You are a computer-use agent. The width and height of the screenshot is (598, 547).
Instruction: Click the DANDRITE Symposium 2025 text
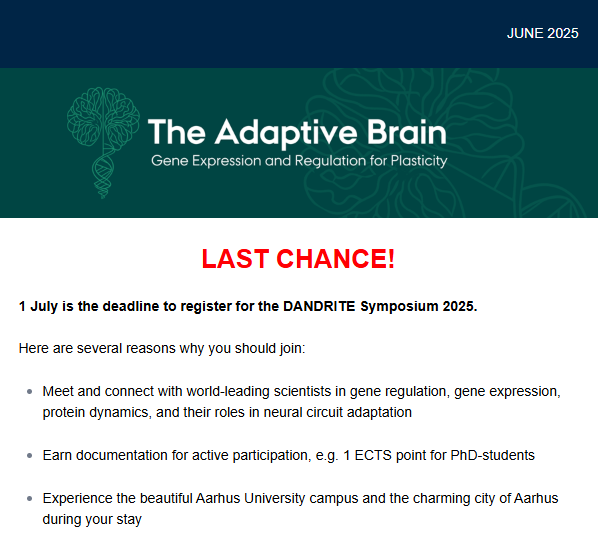click(380, 306)
